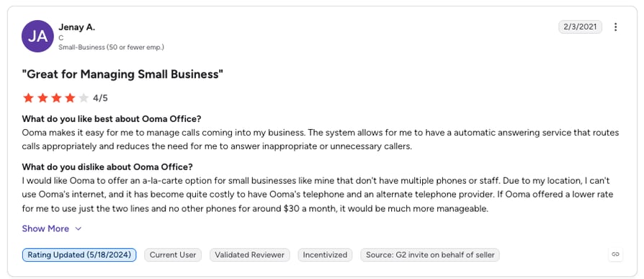The width and height of the screenshot is (644, 279).
Task: Click the 4/5 rating score text
Action: coord(100,98)
